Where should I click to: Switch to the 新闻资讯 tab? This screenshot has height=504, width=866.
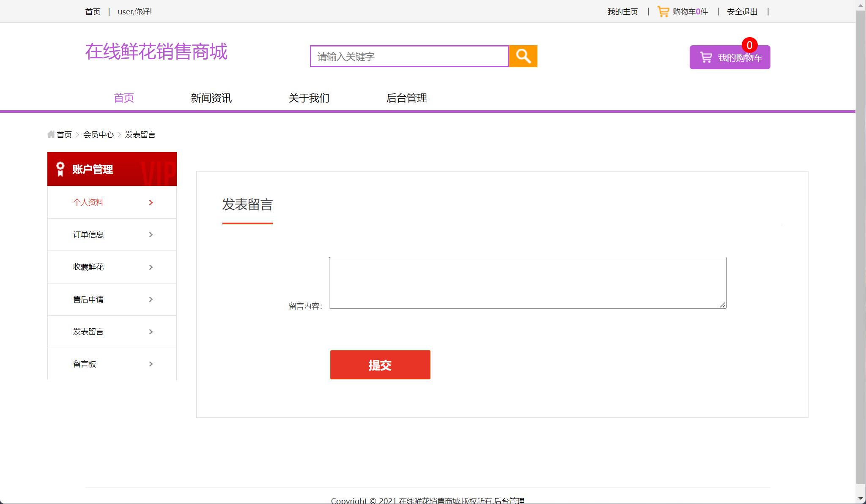pos(211,98)
